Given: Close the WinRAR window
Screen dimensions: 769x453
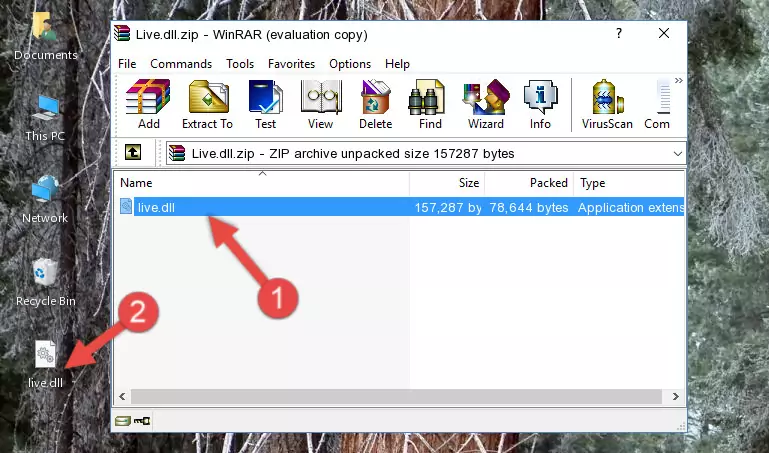Looking at the screenshot, I should pos(664,33).
